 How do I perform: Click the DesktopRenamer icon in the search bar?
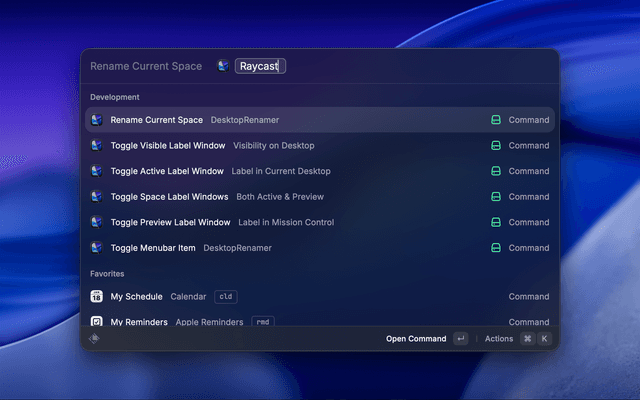pyautogui.click(x=223, y=66)
